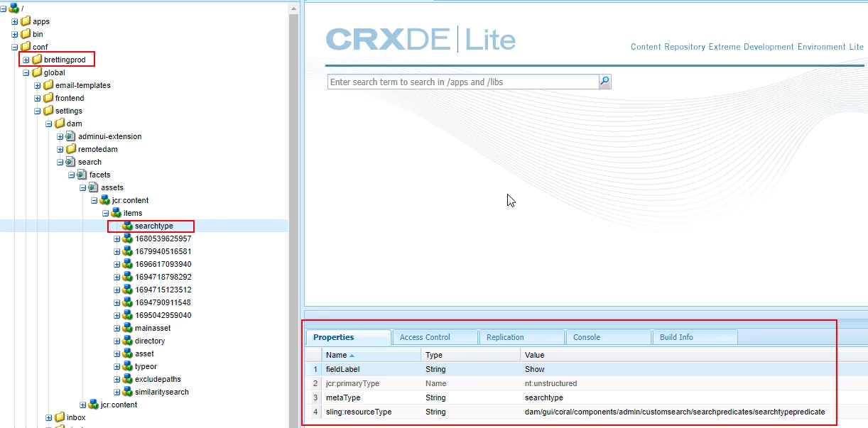Click the search term input field
868x428 pixels.
pyautogui.click(x=463, y=82)
